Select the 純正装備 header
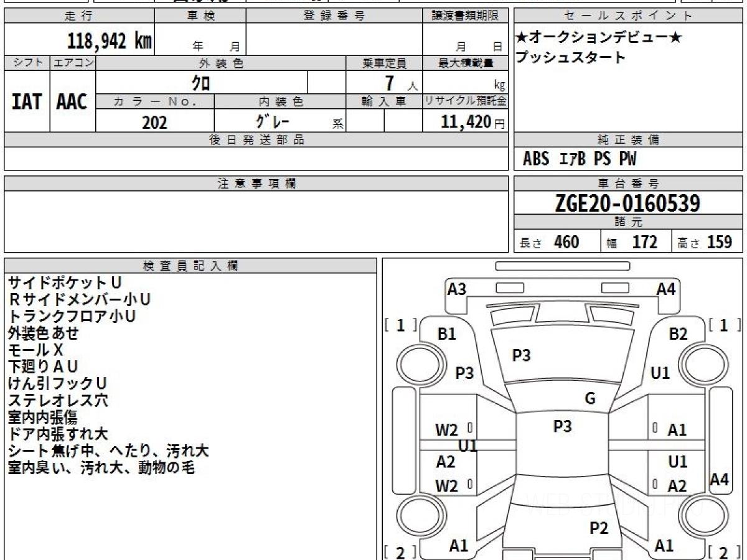The width and height of the screenshot is (747, 560). point(629,140)
